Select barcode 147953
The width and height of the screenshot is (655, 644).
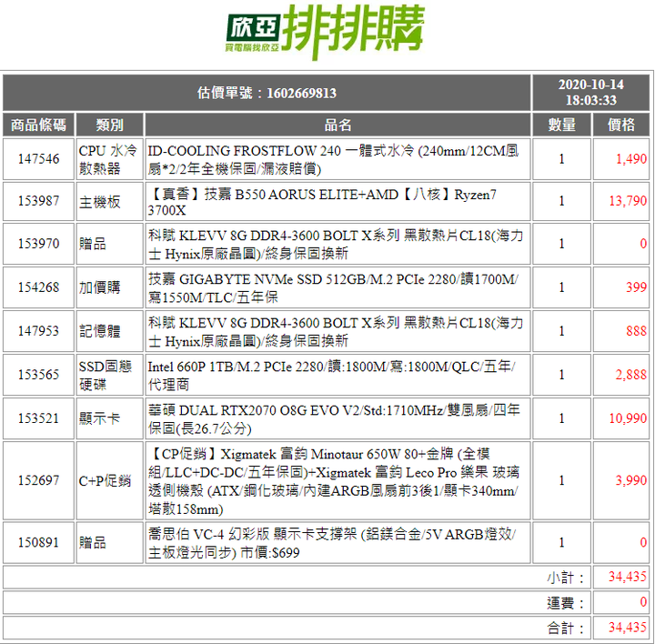tap(38, 331)
